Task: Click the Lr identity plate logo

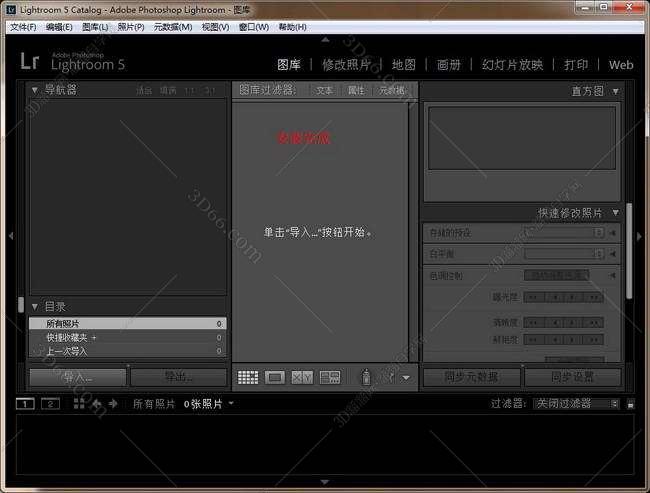Action: (29, 61)
